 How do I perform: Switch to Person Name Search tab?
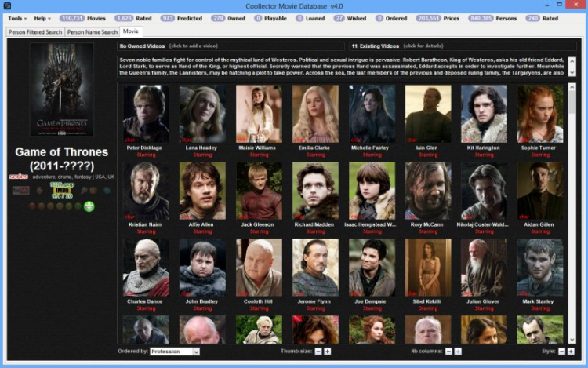click(x=93, y=32)
